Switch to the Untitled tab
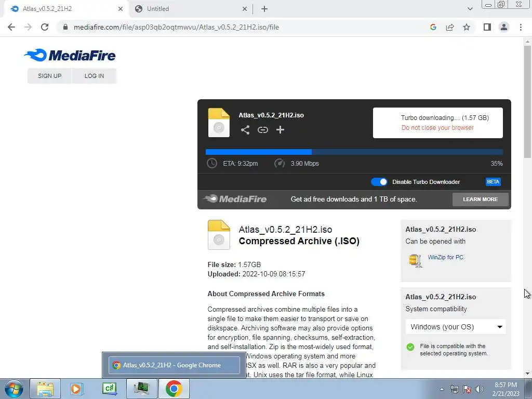 191,9
